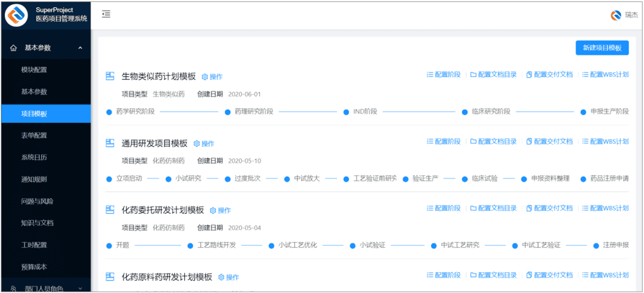The width and height of the screenshot is (644, 293).
Task: Click the 生物类似药计划模板 title
Action: [159, 76]
